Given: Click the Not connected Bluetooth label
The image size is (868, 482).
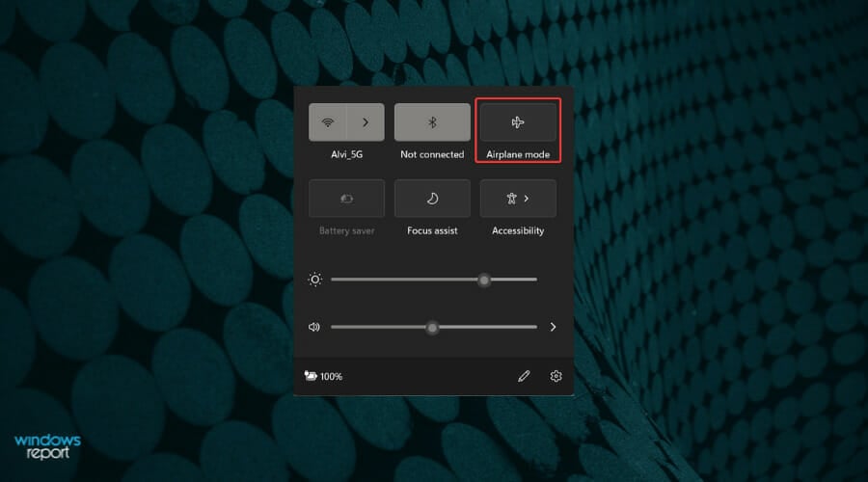Looking at the screenshot, I should 432,154.
